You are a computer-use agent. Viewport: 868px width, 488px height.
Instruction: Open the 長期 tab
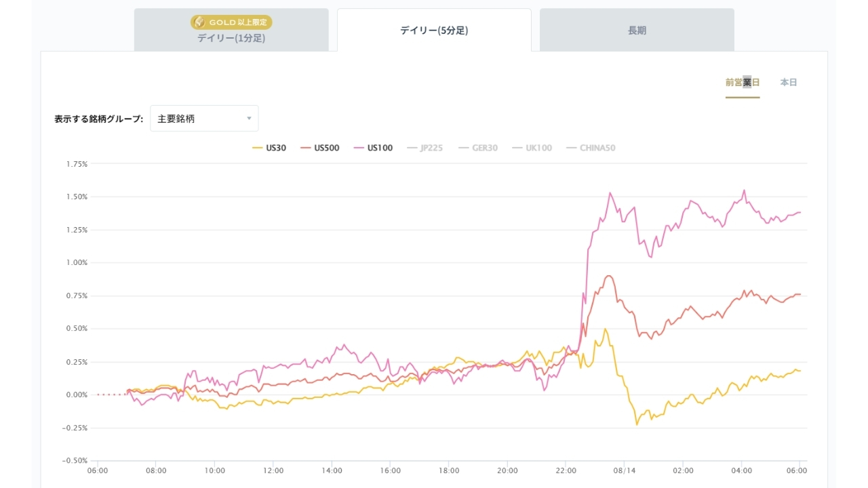click(637, 30)
